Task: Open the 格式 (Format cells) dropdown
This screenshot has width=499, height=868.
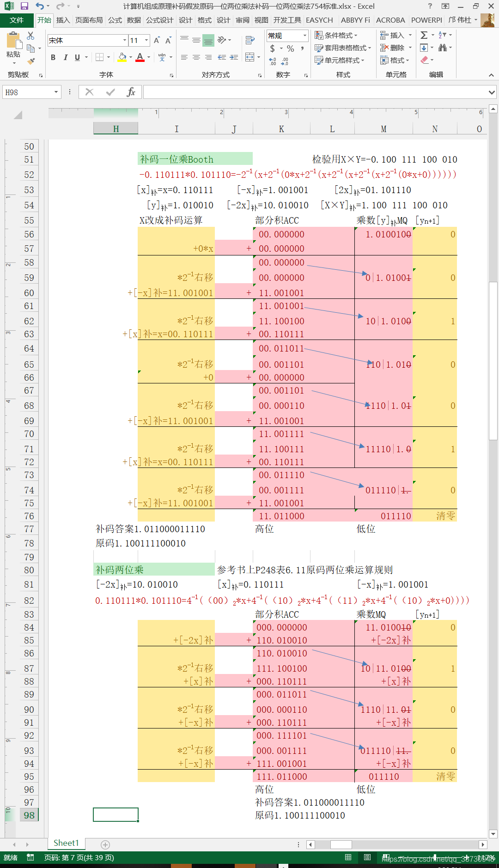Action: tap(395, 61)
